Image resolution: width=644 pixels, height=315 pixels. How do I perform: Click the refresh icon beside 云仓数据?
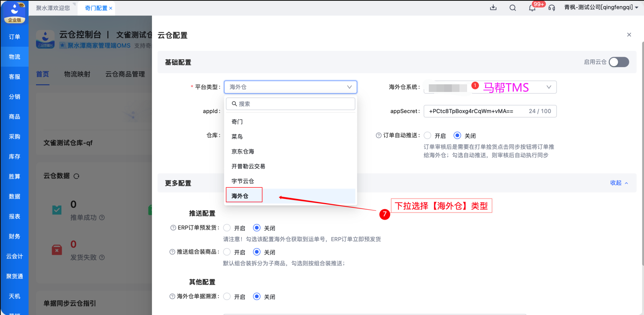[77, 176]
